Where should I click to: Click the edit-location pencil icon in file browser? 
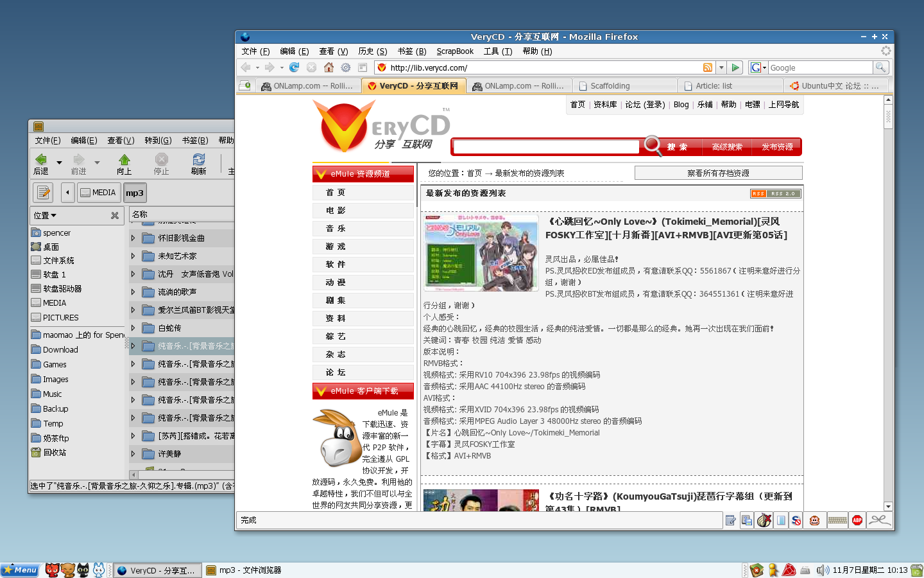(x=44, y=192)
